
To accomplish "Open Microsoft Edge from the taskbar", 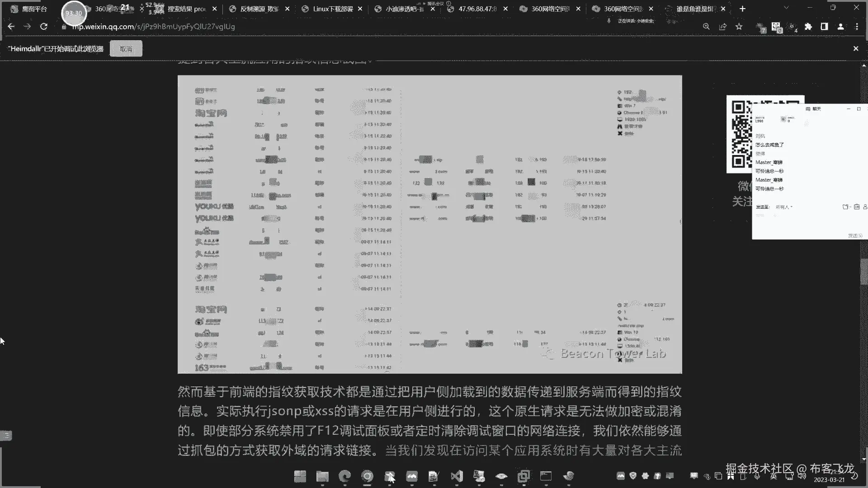I will 345,476.
